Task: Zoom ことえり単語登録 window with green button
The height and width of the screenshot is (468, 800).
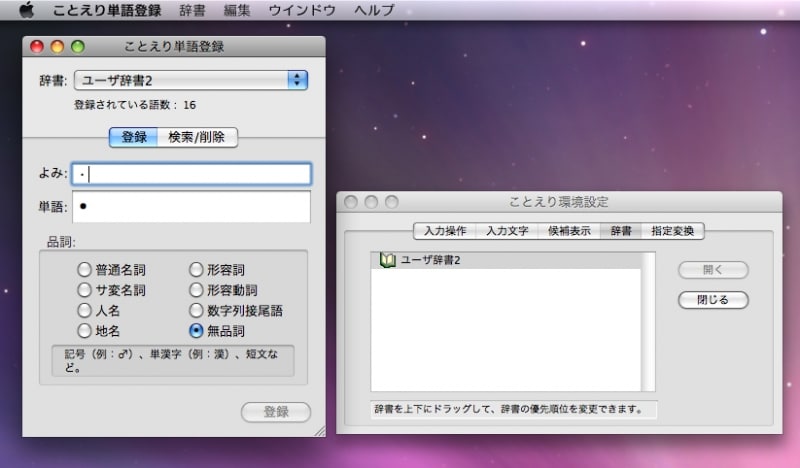Action: (x=78, y=46)
